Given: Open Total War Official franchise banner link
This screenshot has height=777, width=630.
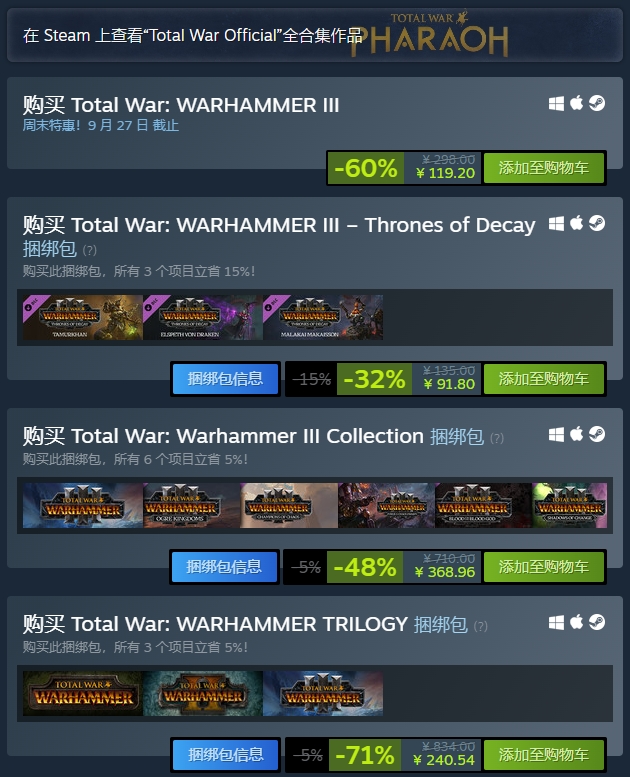Looking at the screenshot, I should tap(315, 35).
